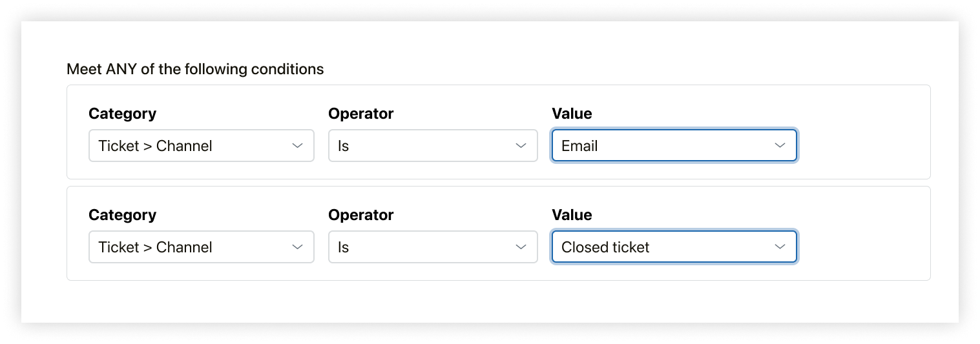Click the Value label above Closed ticket
The image size is (980, 344).
click(x=571, y=215)
